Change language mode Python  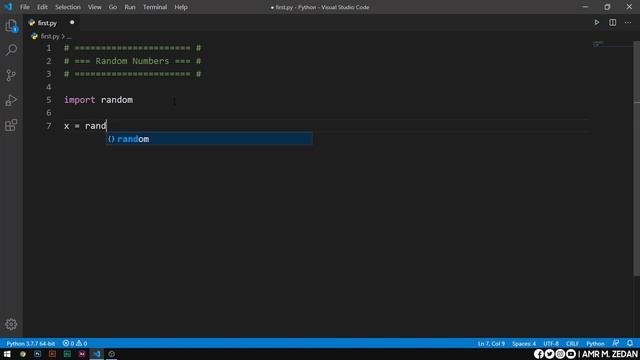point(595,343)
